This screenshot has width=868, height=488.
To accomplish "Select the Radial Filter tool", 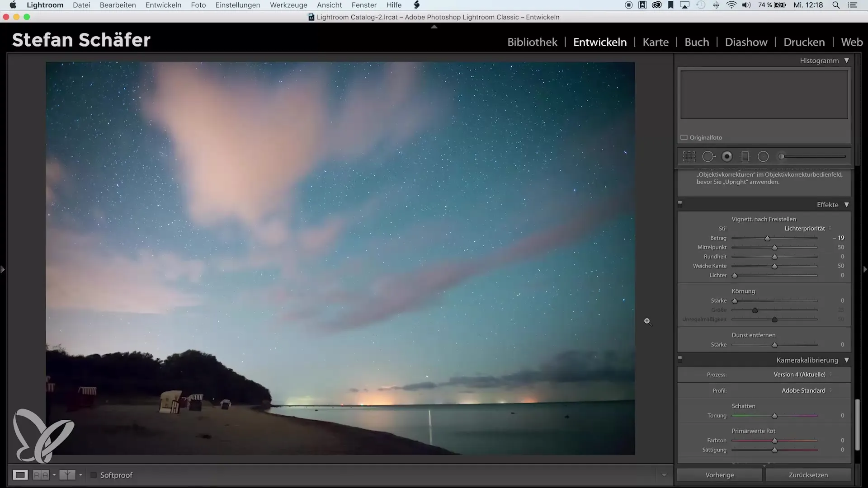I will tap(763, 157).
